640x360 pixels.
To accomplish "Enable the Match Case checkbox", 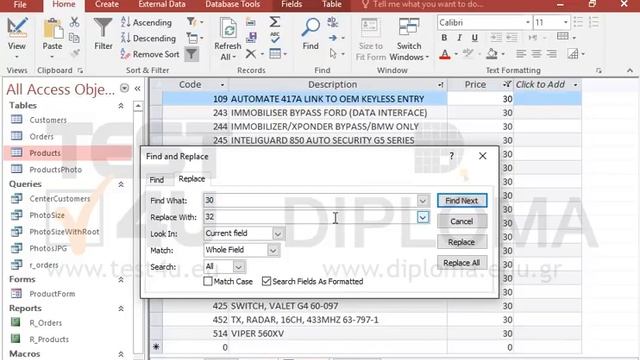I will click(208, 281).
